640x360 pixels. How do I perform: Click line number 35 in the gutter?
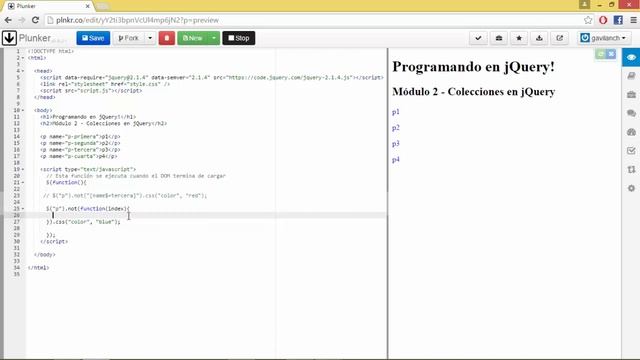click(17, 274)
